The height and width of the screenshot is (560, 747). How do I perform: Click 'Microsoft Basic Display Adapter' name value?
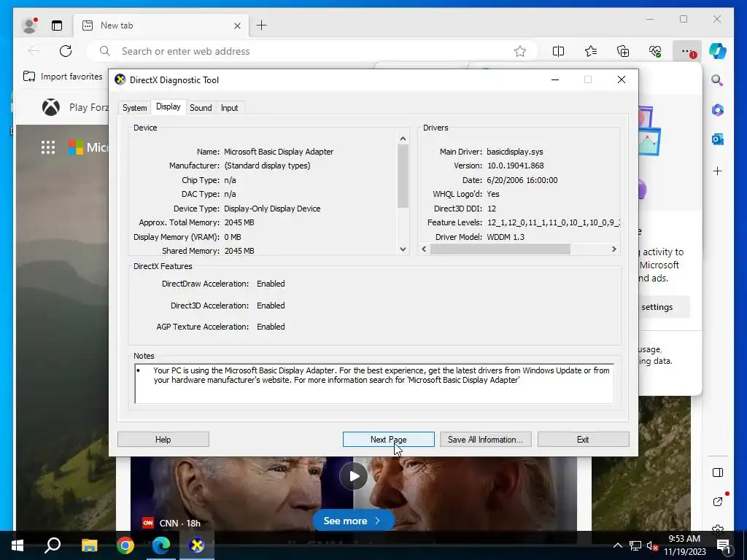(x=279, y=152)
